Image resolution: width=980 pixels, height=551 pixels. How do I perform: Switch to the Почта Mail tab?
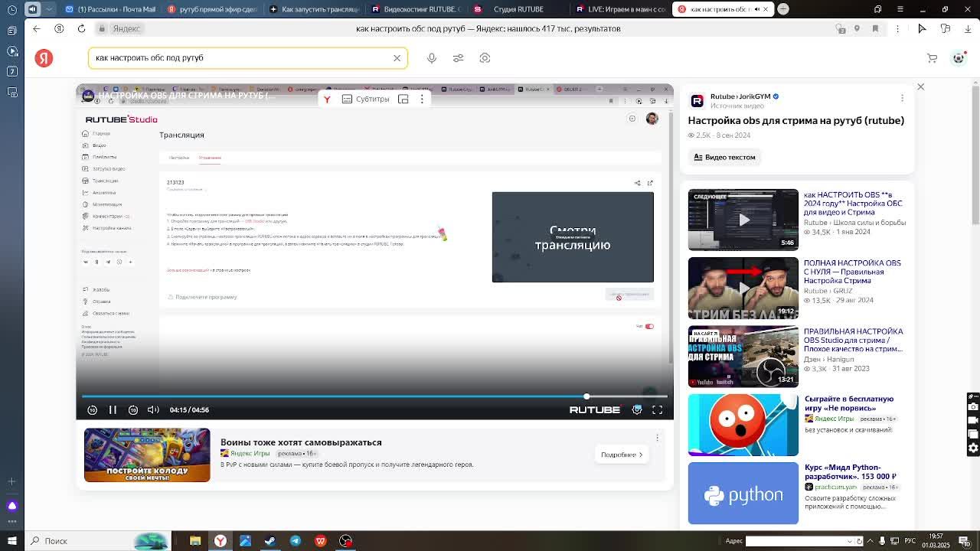coord(112,9)
